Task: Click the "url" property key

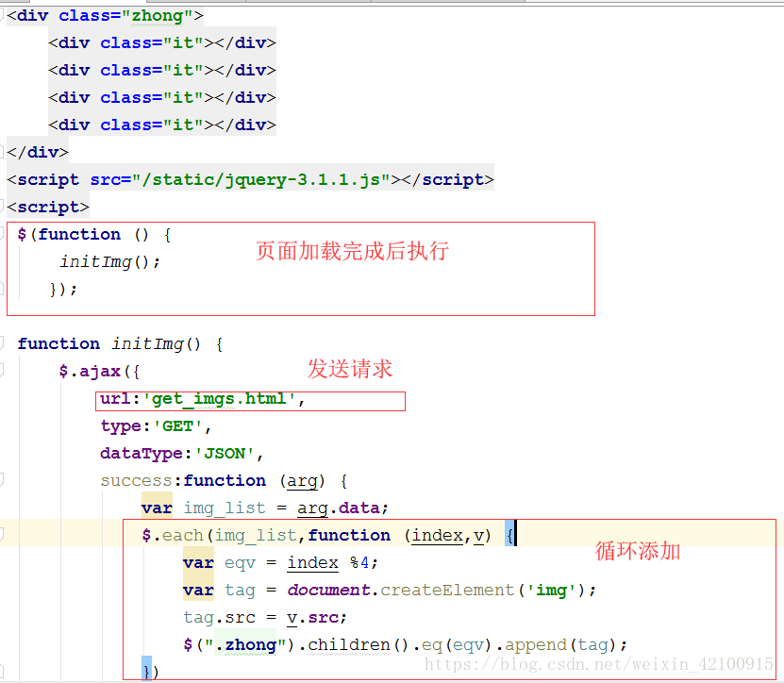Action: [x=115, y=399]
